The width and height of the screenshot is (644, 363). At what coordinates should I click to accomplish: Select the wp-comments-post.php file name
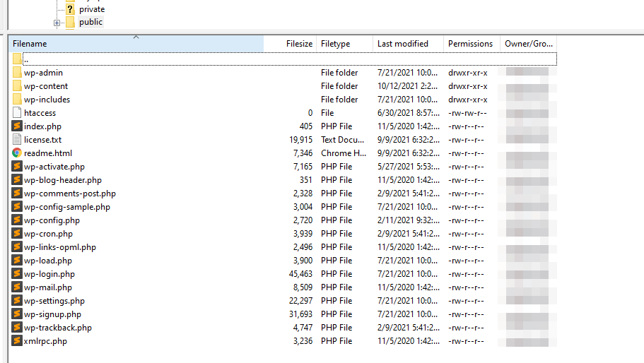(x=70, y=194)
